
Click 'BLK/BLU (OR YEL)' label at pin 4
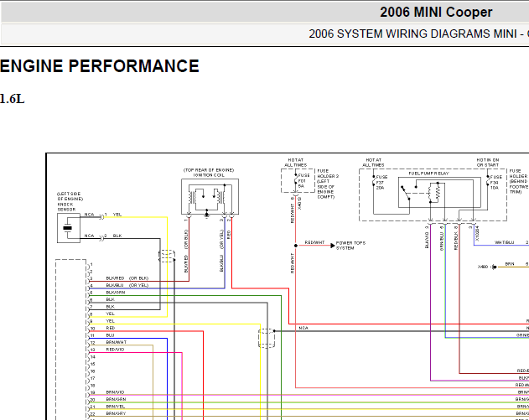(x=127, y=285)
